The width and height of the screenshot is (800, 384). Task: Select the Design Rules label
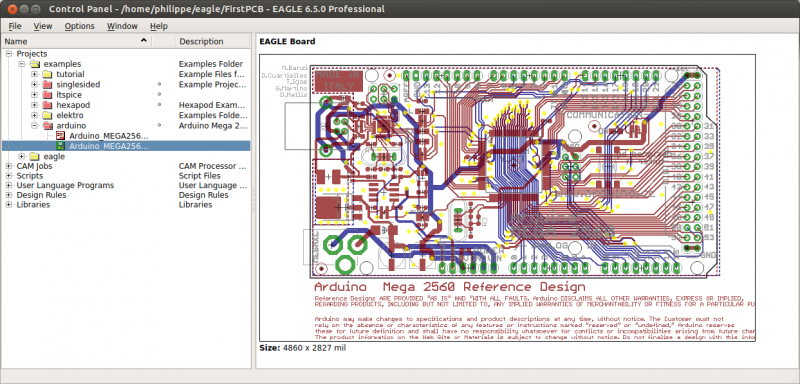(41, 195)
